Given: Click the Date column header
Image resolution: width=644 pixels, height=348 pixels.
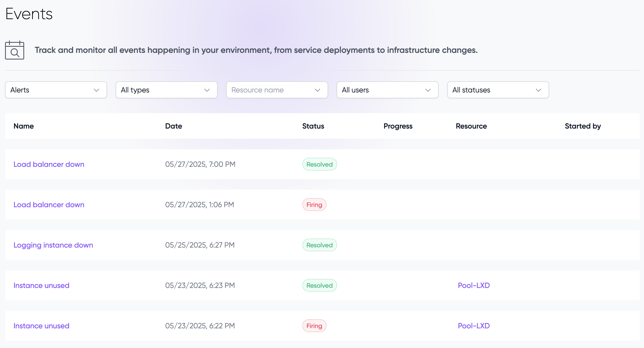Looking at the screenshot, I should [173, 126].
